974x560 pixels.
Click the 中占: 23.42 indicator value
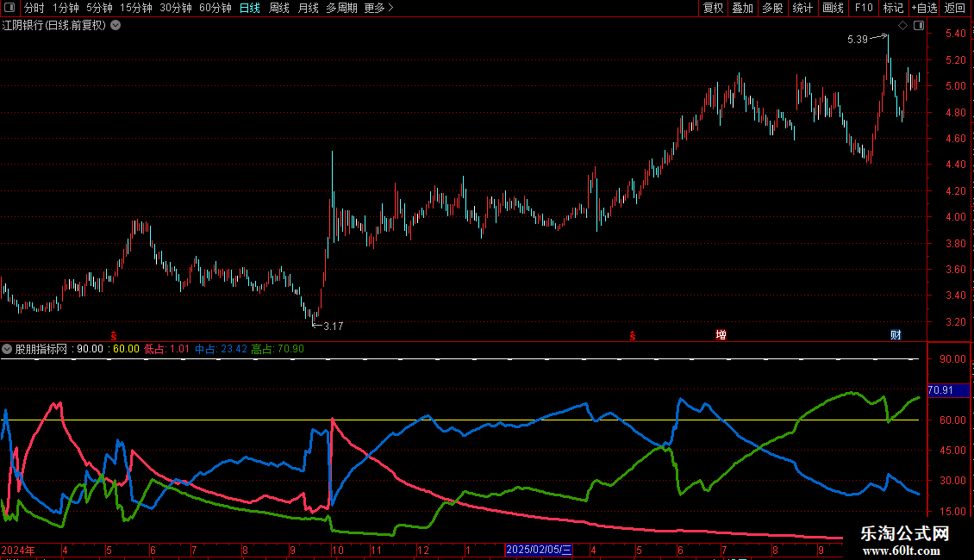click(222, 349)
